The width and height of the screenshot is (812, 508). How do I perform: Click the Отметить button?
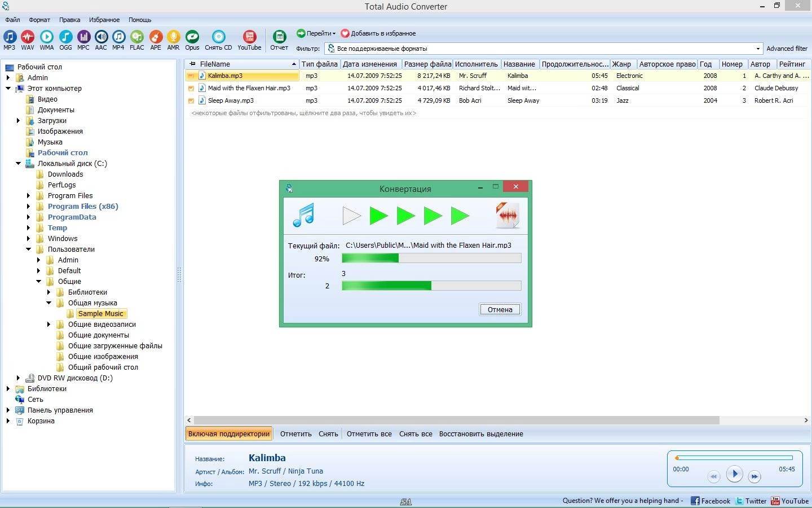pyautogui.click(x=296, y=434)
